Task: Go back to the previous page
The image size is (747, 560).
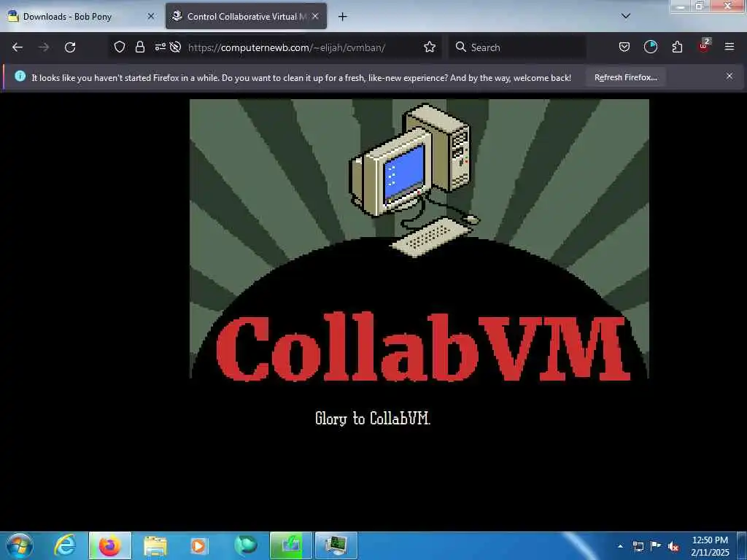Action: point(18,47)
